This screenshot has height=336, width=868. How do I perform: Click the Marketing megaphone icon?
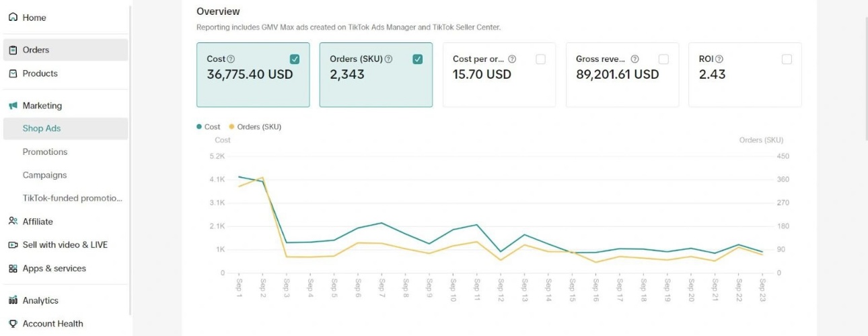[x=13, y=106]
